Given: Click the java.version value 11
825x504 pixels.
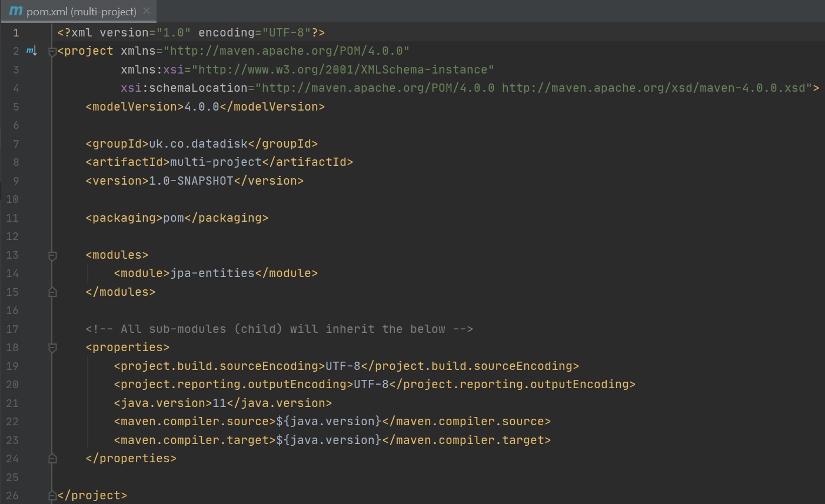Looking at the screenshot, I should (219, 403).
